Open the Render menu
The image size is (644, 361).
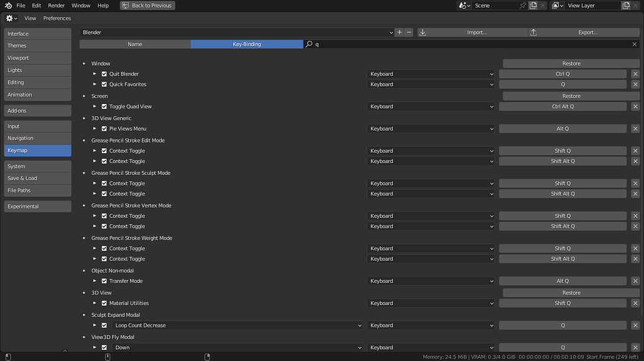tap(56, 6)
